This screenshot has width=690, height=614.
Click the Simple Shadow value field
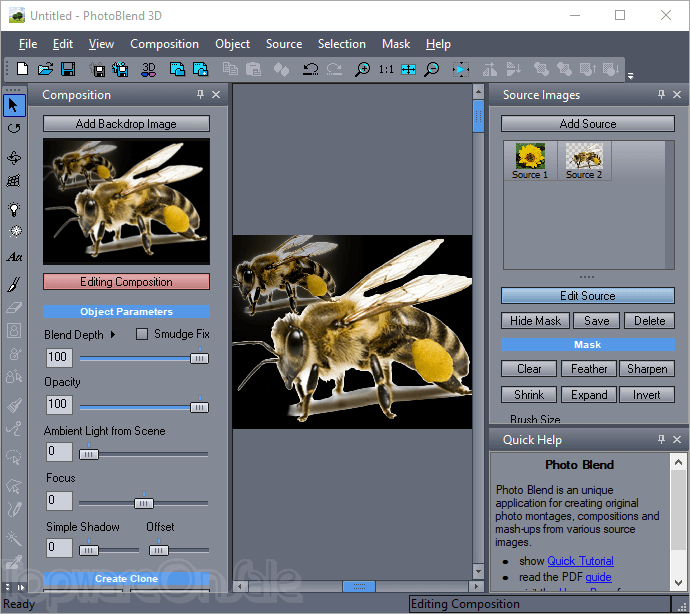point(59,548)
